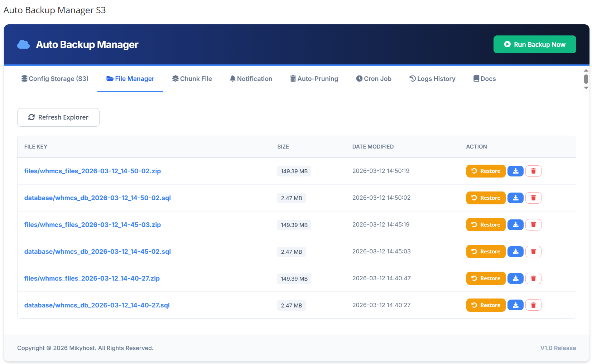592x364 pixels.
Task: Delete the whmcs_db 14-40-27 sql backup
Action: (x=533, y=305)
